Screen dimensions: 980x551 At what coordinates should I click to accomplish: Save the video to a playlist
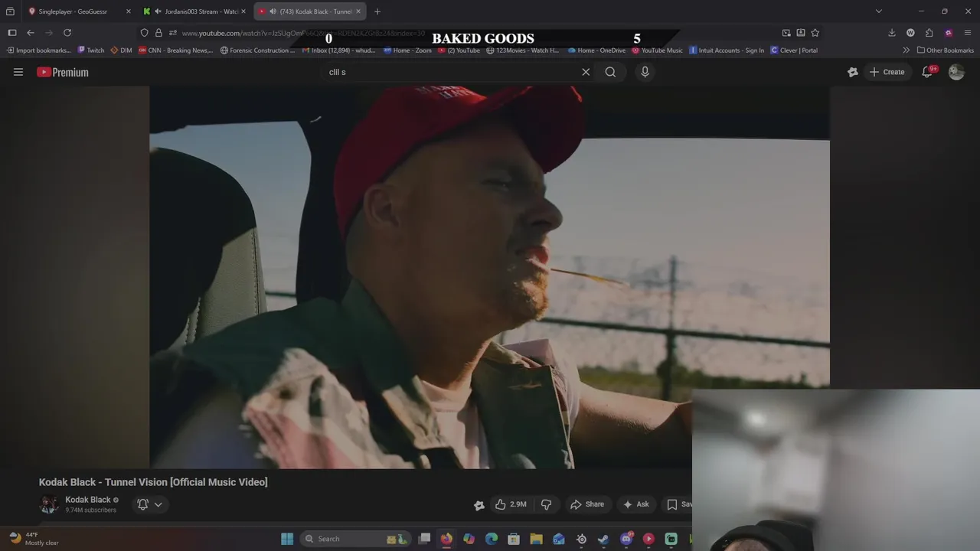tap(678, 504)
